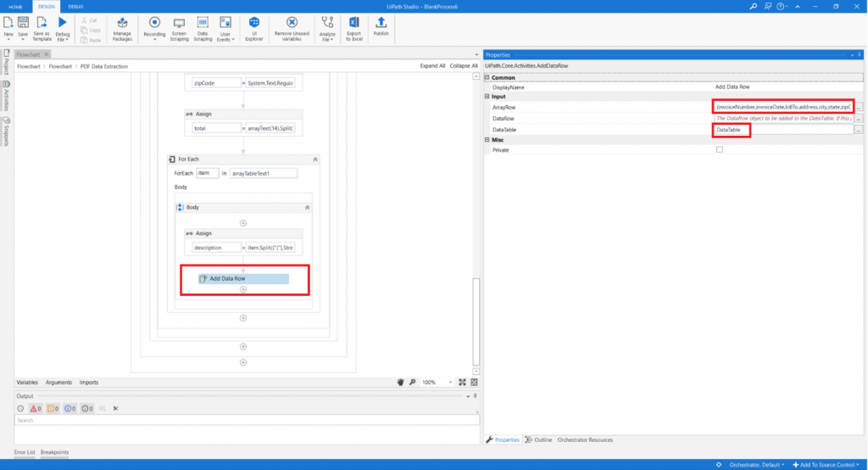The height and width of the screenshot is (470, 868).
Task: Publish the project
Action: click(x=381, y=26)
